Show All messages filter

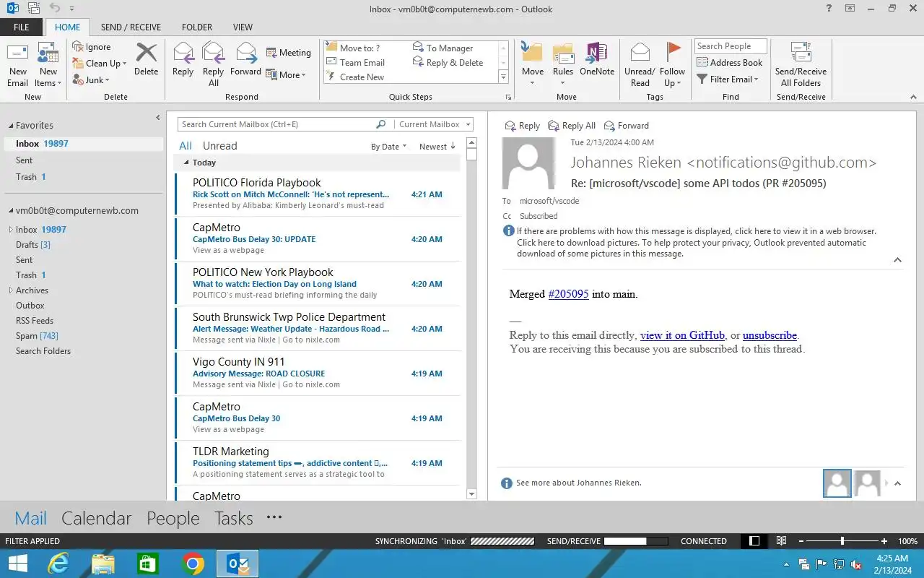point(186,146)
